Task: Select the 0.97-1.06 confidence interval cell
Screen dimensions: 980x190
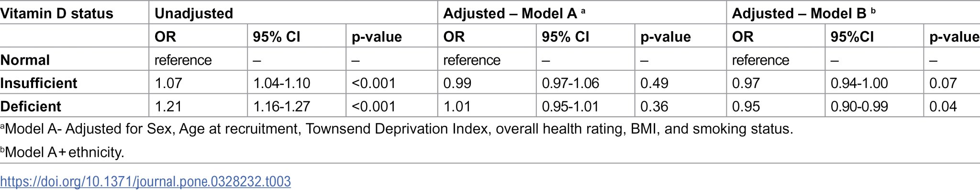Action: 570,83
